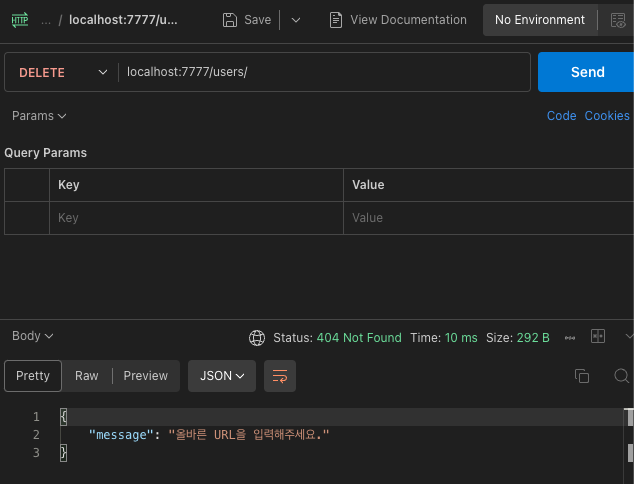Screen dimensions: 634x484
Task: Click the response time 10 ms
Action: tap(461, 338)
